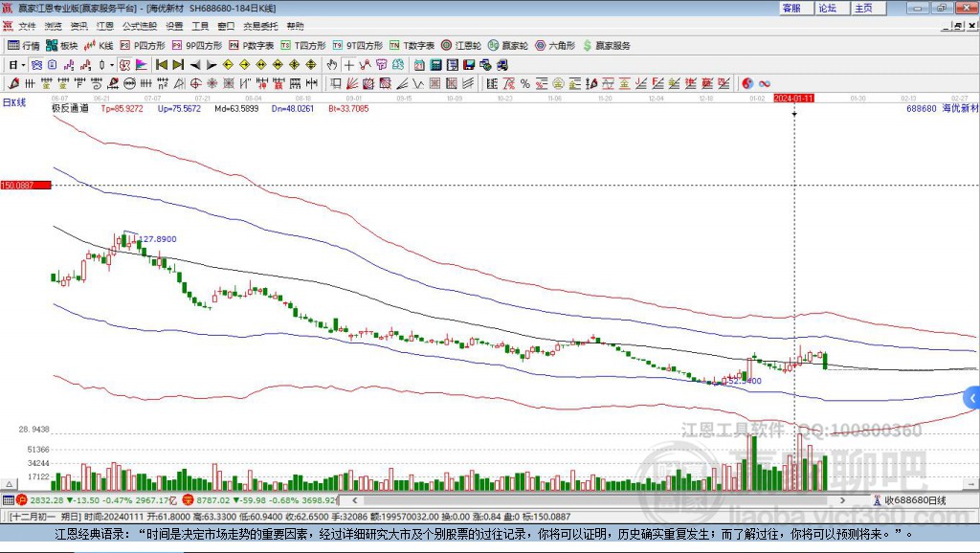Open the T四方形 tool
The image size is (980, 553).
coord(303,46)
